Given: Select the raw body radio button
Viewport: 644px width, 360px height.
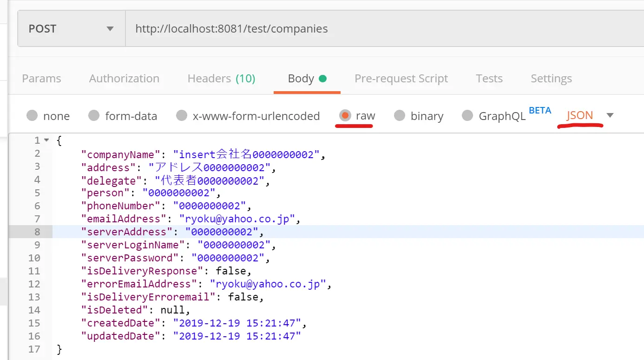Looking at the screenshot, I should point(345,115).
